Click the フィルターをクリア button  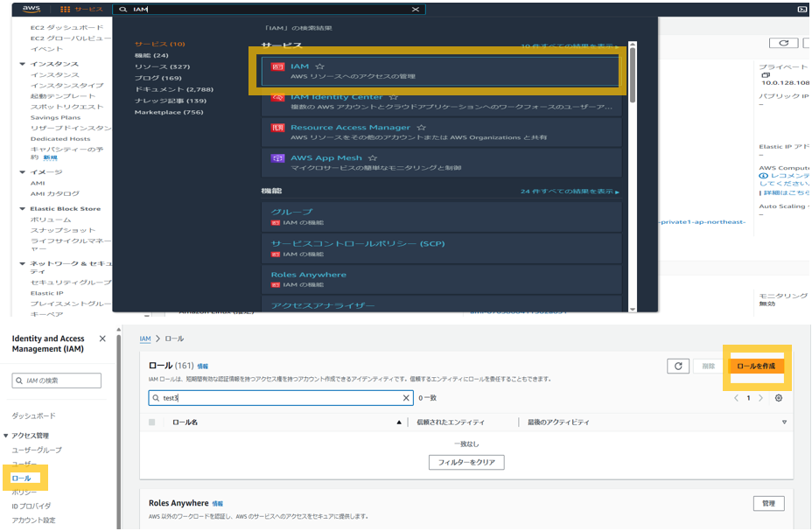point(466,462)
